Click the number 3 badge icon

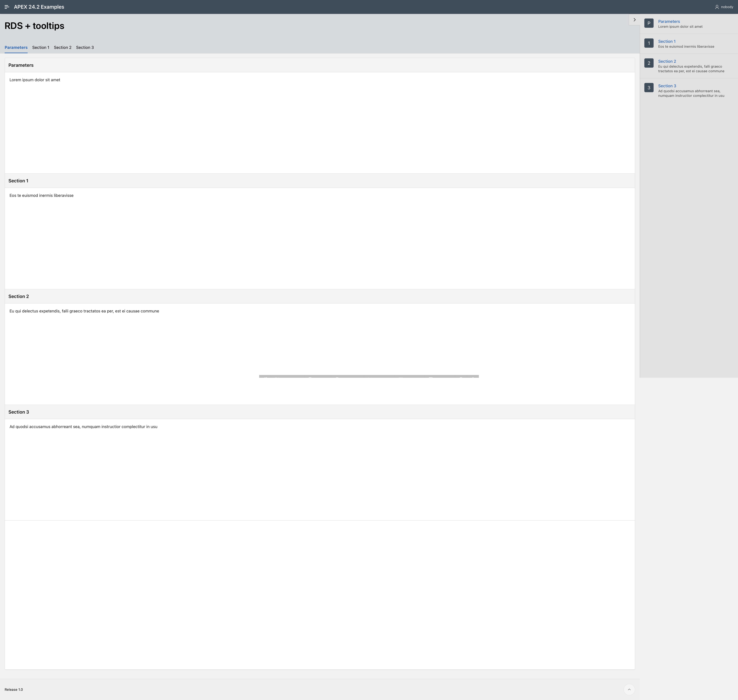[x=649, y=88]
